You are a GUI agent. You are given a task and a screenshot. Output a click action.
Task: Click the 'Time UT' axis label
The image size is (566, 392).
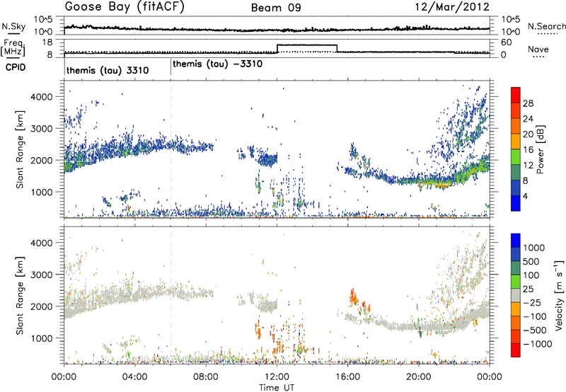tap(277, 388)
